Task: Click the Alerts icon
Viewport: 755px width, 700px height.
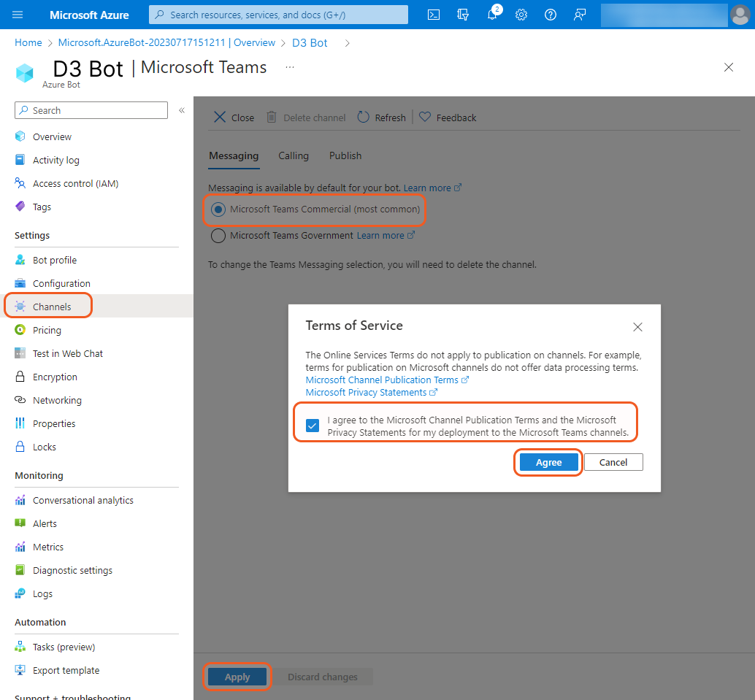Action: pos(20,523)
